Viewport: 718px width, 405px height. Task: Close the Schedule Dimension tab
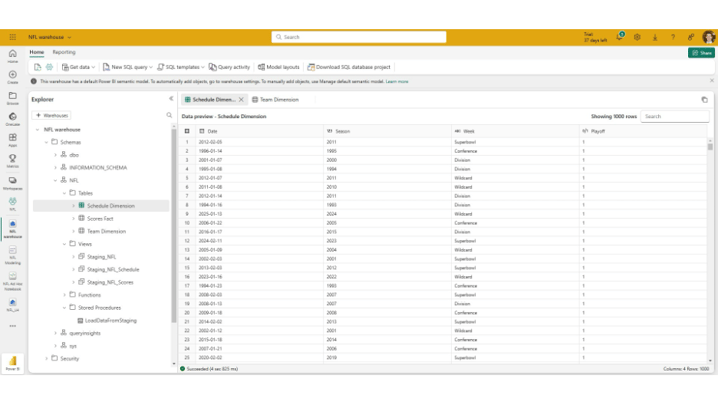241,99
